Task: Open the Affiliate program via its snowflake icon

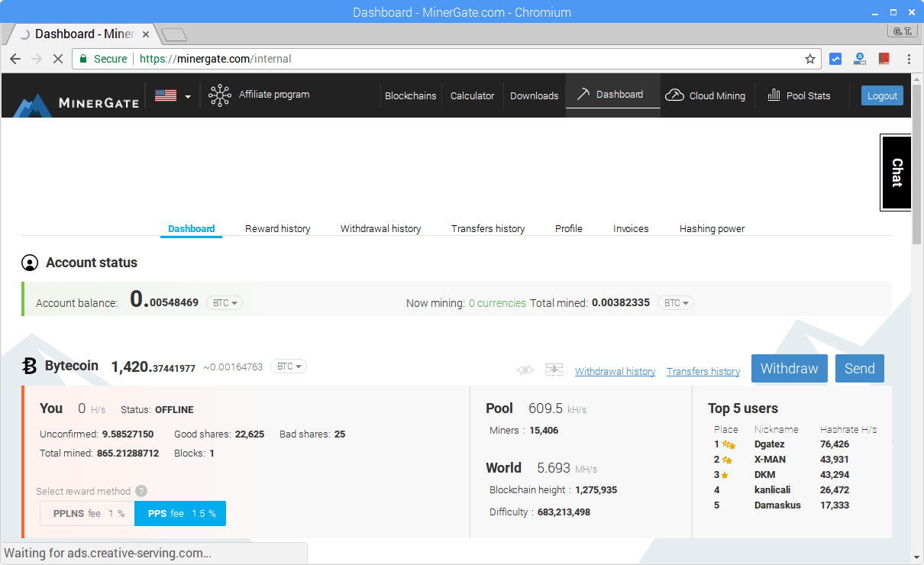Action: pyautogui.click(x=220, y=95)
